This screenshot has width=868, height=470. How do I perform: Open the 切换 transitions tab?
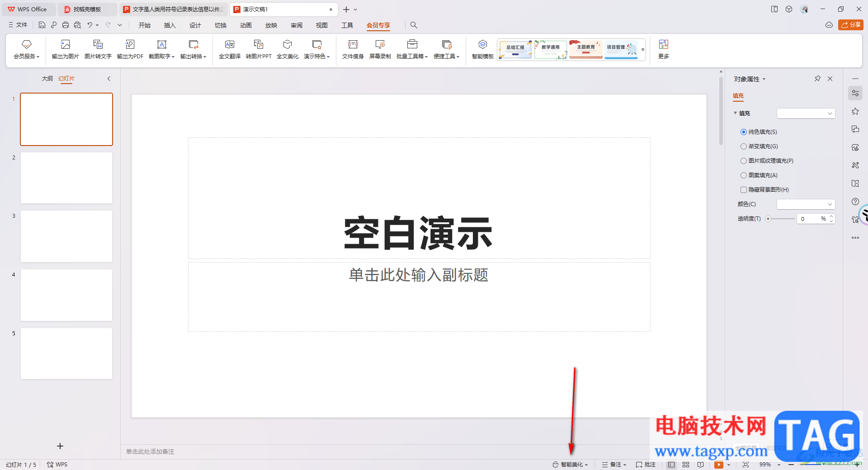pyautogui.click(x=221, y=25)
